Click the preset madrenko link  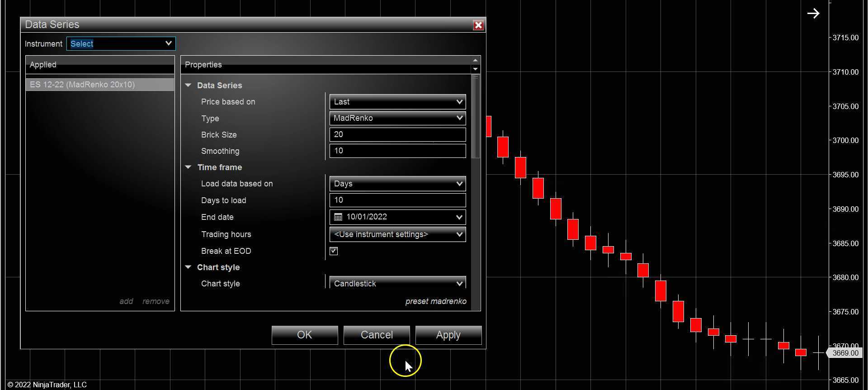pos(435,301)
